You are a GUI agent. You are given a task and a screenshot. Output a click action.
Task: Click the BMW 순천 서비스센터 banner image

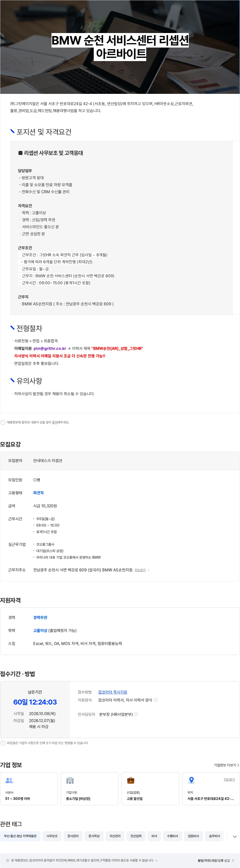coord(120,47)
